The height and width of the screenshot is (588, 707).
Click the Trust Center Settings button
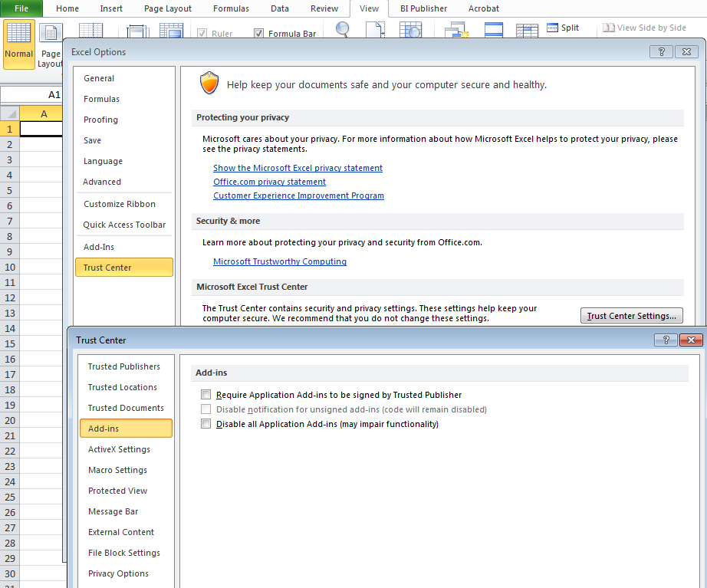click(631, 315)
